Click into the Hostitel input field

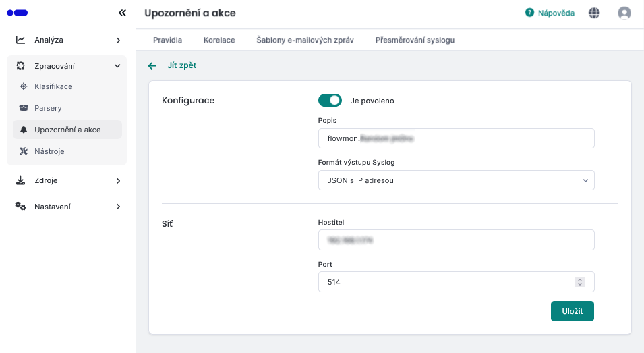(x=457, y=240)
